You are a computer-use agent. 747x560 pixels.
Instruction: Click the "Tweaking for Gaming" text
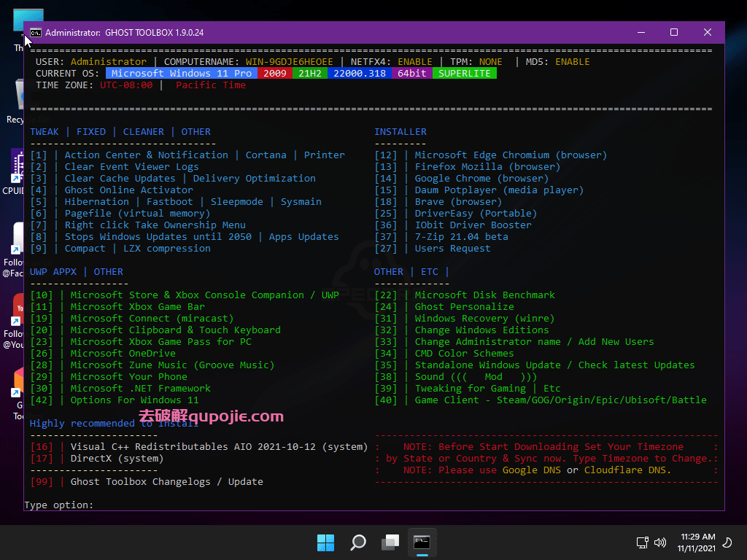(471, 389)
